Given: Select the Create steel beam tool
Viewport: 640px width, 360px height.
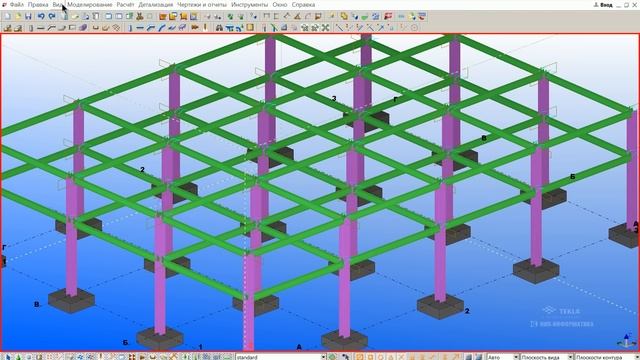Looking at the screenshot, I should click(x=140, y=28).
